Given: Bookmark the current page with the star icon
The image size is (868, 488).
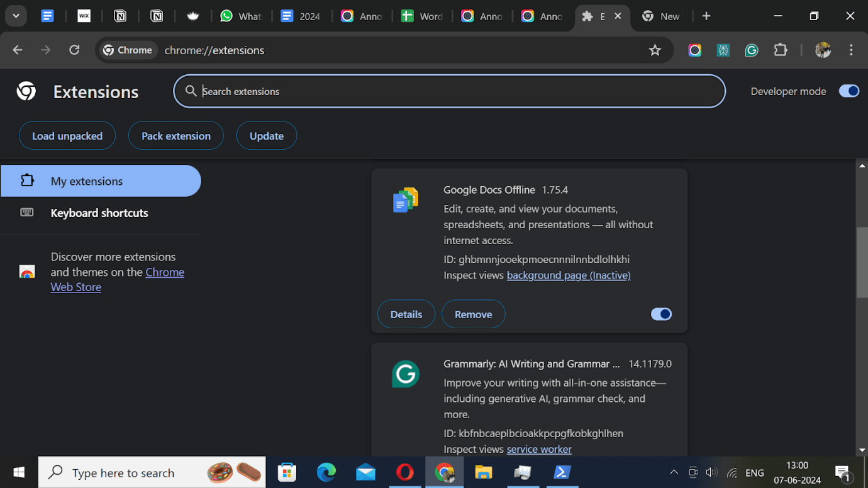Looking at the screenshot, I should pos(655,50).
